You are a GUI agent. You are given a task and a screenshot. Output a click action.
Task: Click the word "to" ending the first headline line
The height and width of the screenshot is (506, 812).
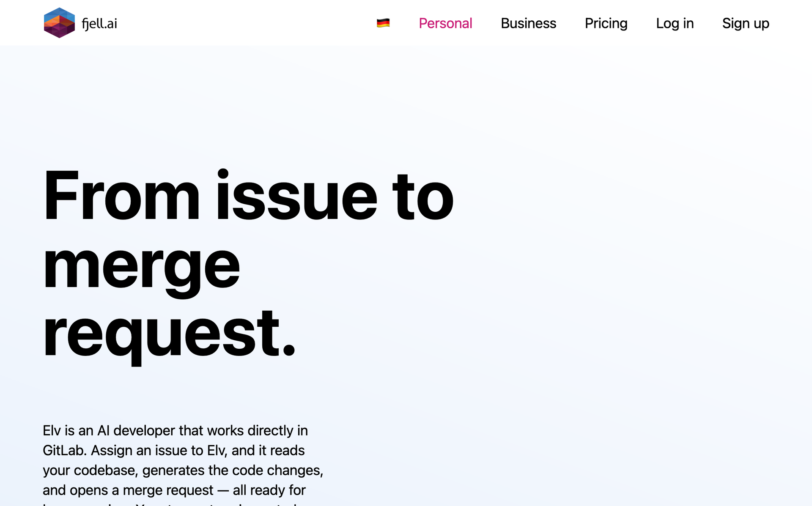click(x=422, y=196)
